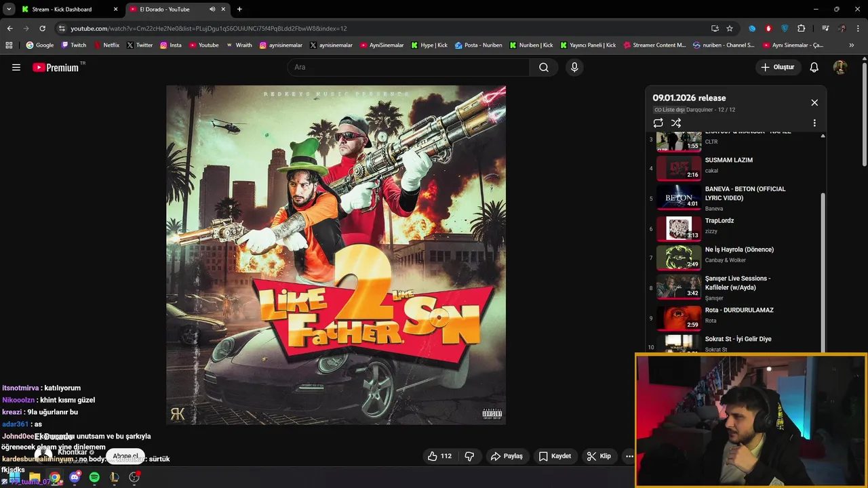The height and width of the screenshot is (488, 868).
Task: Start voice search with the microphone icon
Action: click(x=574, y=67)
